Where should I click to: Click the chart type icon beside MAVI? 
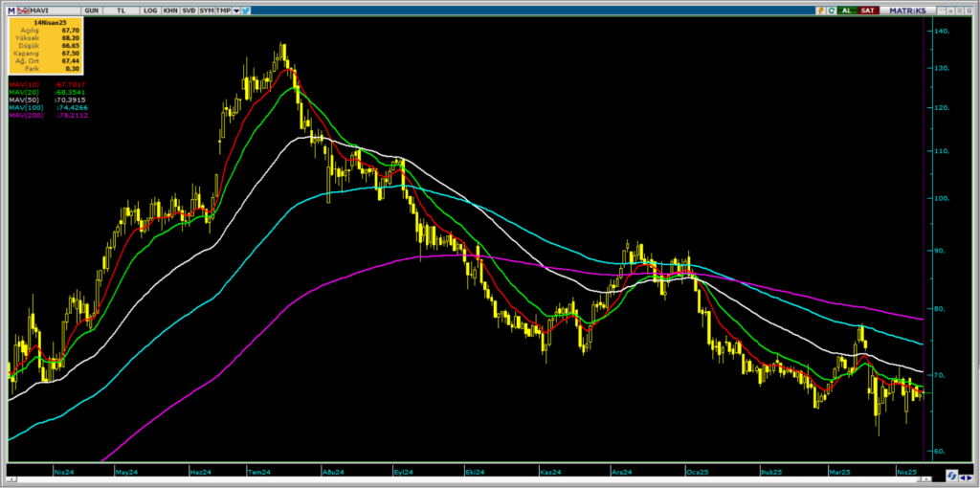(x=22, y=10)
